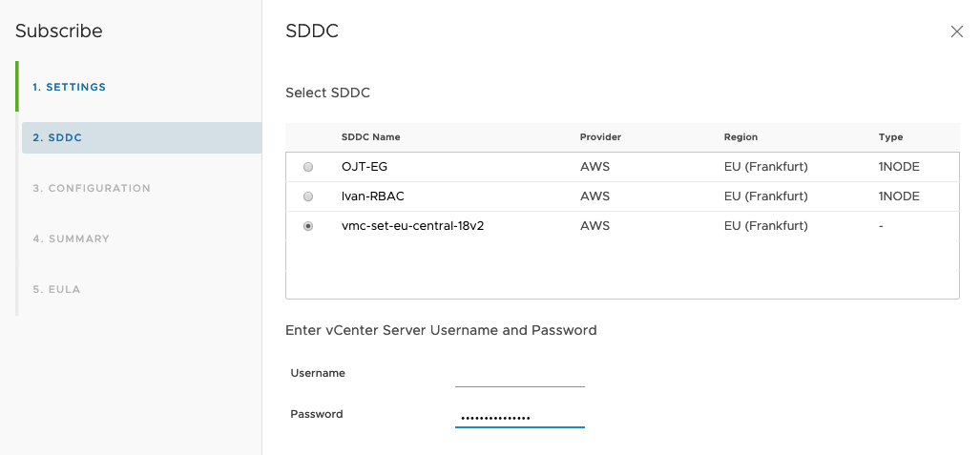Image resolution: width=980 pixels, height=455 pixels.
Task: Click the Provider column header
Action: (600, 137)
